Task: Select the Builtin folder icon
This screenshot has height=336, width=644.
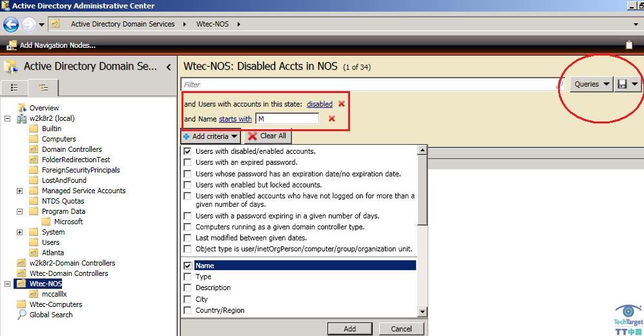Action: point(34,129)
